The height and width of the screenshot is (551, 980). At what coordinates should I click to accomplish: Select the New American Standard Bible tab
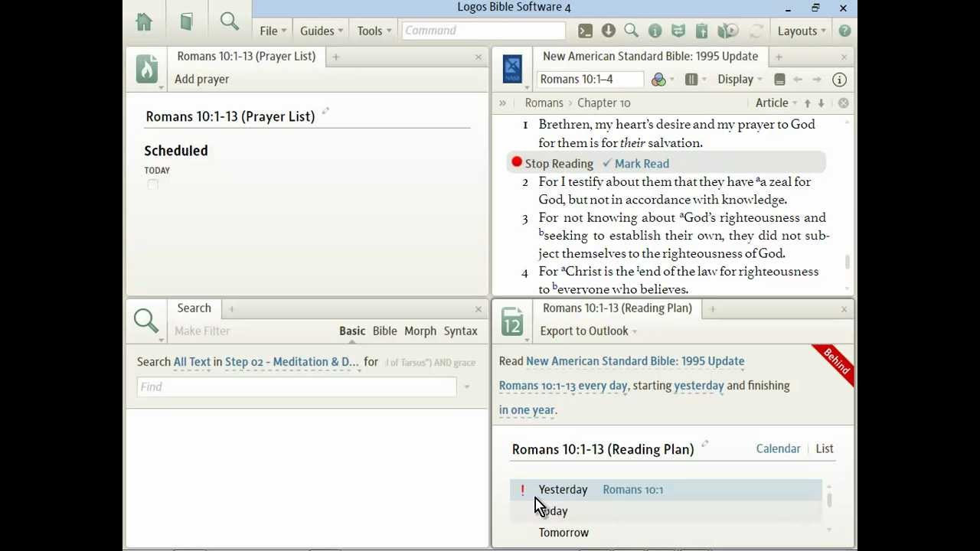tap(650, 57)
